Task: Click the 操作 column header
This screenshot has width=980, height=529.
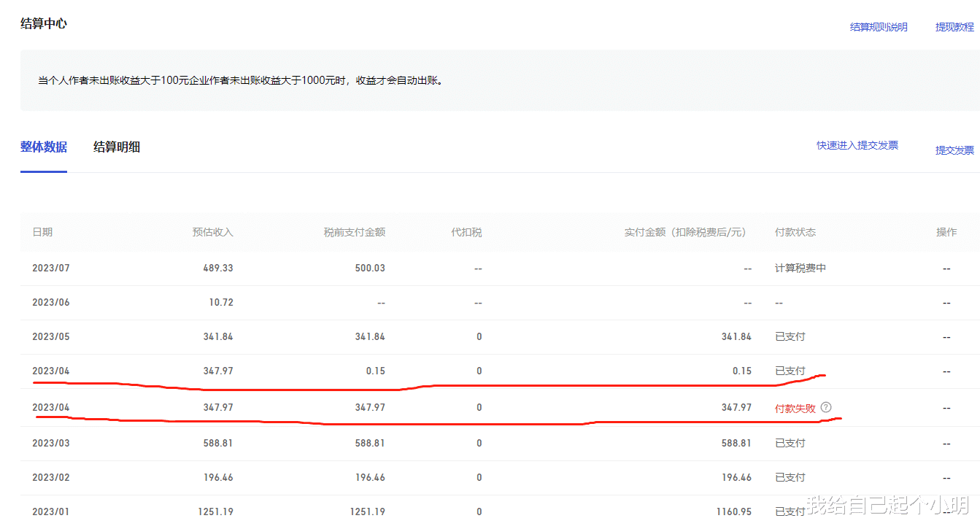Action: (946, 232)
